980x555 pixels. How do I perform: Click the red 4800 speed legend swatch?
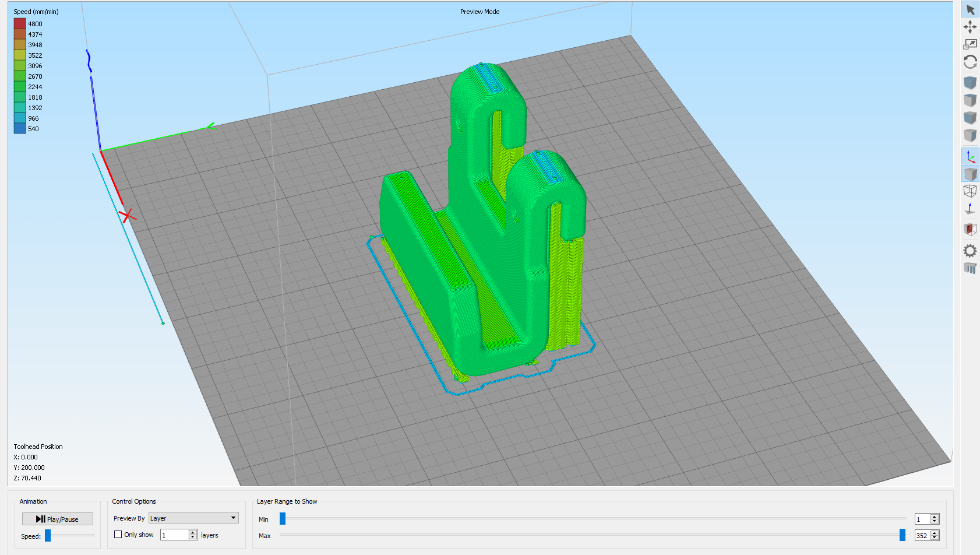[20, 23]
